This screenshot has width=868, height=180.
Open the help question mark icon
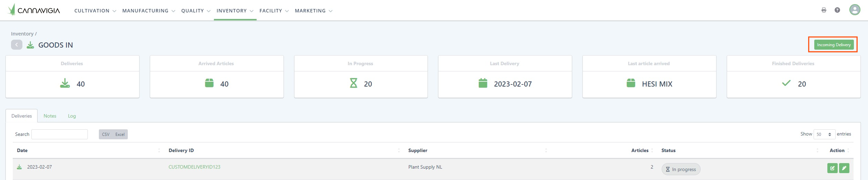click(x=837, y=10)
